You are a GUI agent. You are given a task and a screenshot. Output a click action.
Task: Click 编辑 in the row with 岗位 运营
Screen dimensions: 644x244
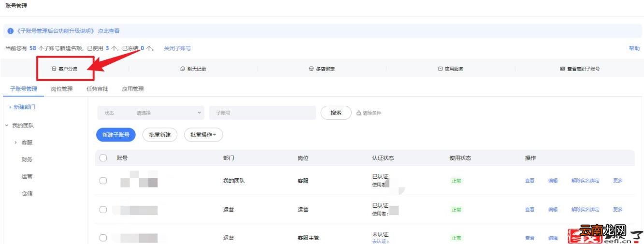(x=553, y=210)
